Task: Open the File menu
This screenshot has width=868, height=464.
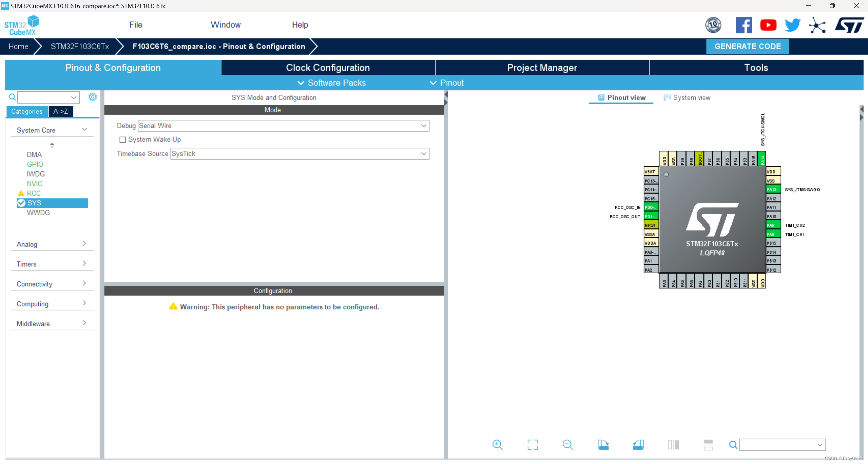Action: point(136,25)
